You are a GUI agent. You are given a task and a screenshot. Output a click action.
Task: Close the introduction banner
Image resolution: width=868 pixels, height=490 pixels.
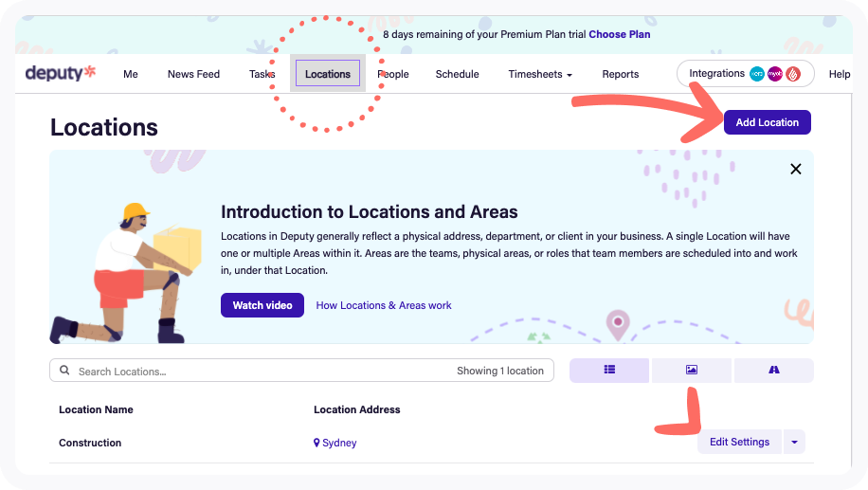coord(795,169)
